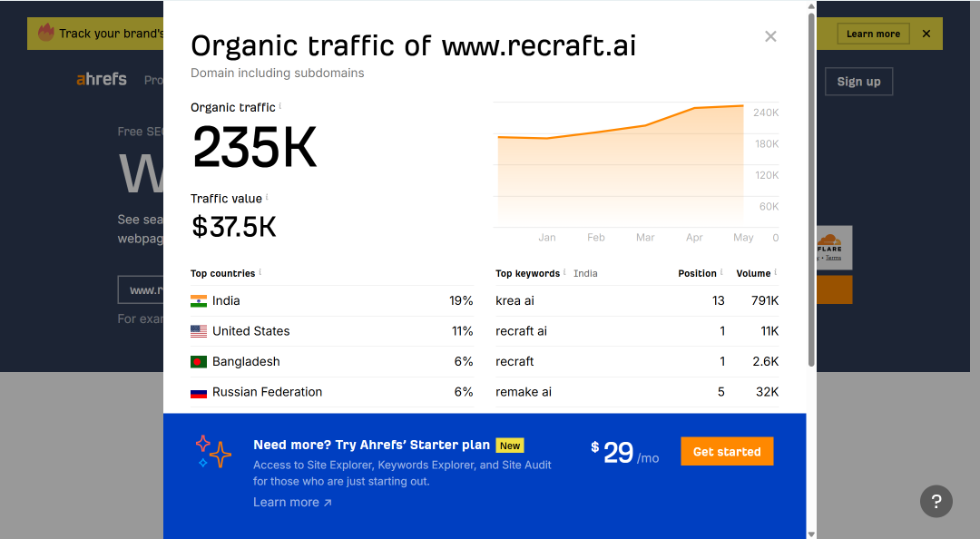Click the New badge in Starter plan
980x539 pixels.
510,446
